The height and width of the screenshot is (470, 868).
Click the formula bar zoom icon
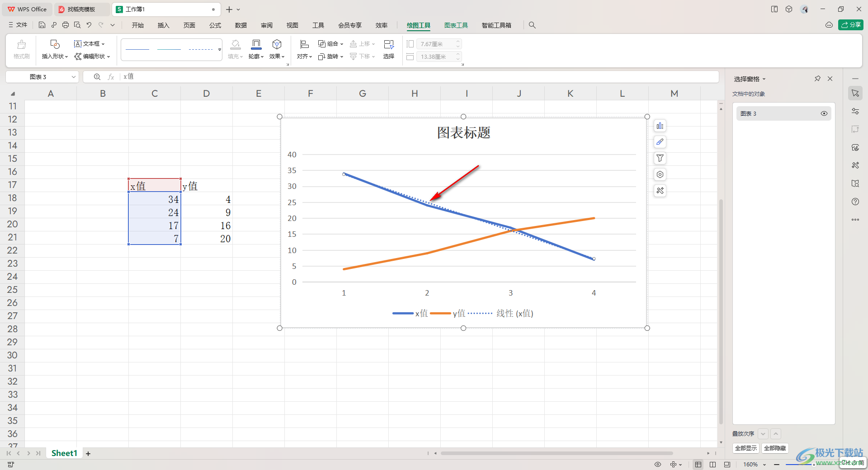point(97,77)
